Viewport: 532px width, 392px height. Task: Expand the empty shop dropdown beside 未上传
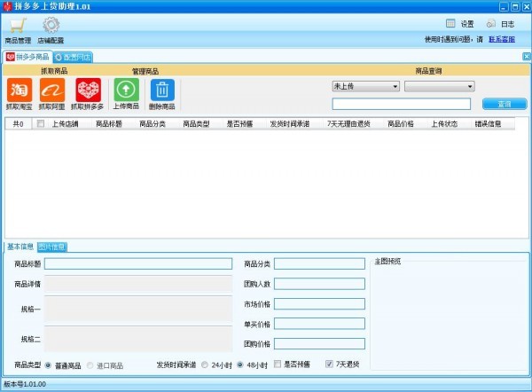coord(440,86)
